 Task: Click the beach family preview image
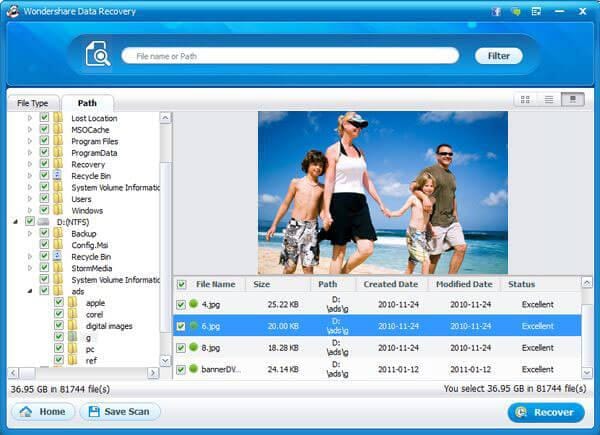tap(383, 192)
